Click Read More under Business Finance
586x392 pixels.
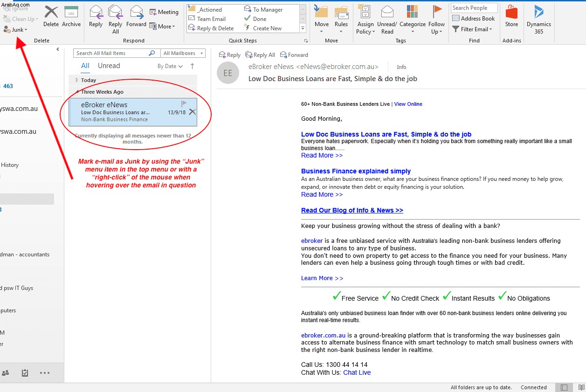click(x=322, y=194)
